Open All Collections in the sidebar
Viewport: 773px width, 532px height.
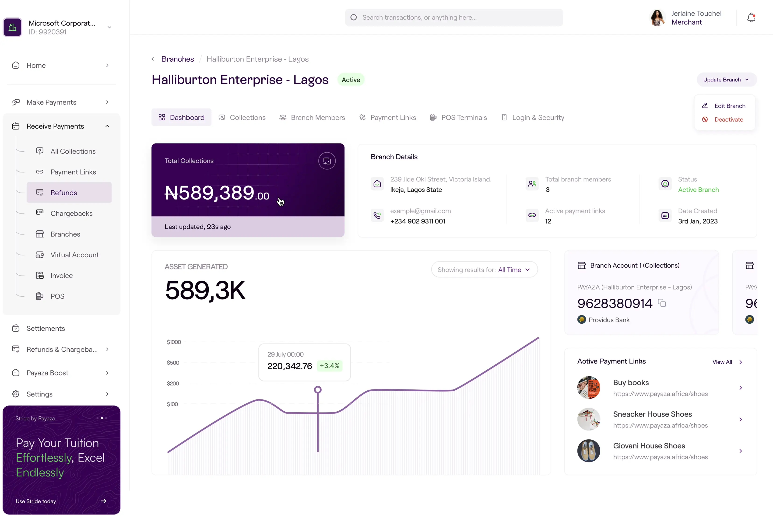[x=69, y=151]
